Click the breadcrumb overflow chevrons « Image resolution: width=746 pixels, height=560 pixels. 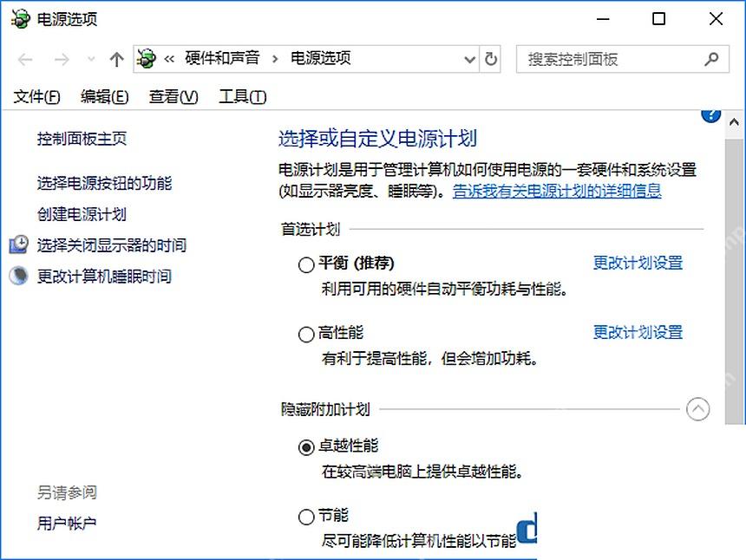(x=169, y=59)
